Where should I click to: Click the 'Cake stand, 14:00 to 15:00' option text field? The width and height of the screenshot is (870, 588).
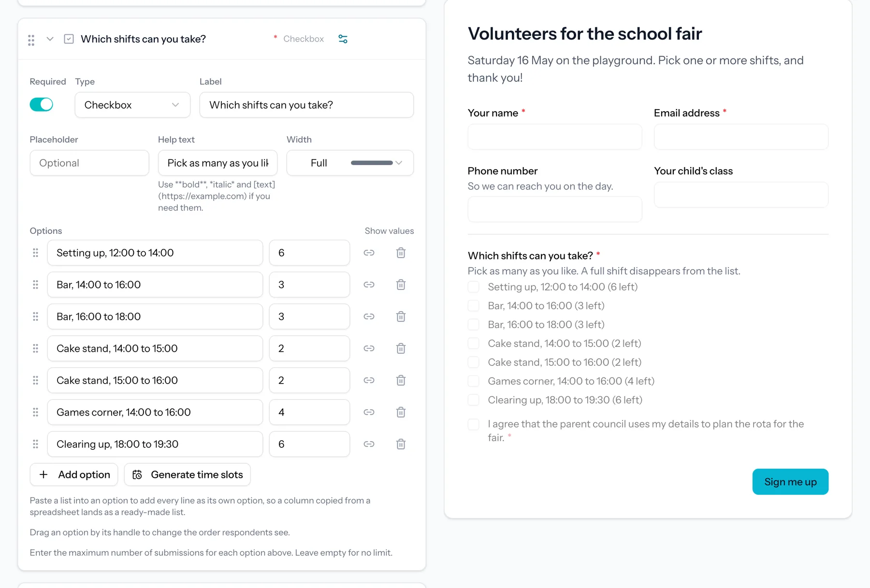coord(155,348)
